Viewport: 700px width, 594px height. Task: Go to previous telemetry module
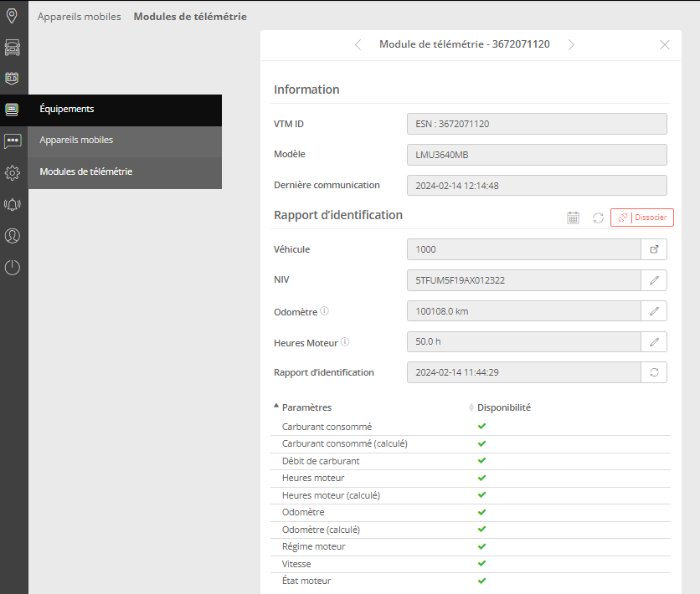(x=358, y=44)
